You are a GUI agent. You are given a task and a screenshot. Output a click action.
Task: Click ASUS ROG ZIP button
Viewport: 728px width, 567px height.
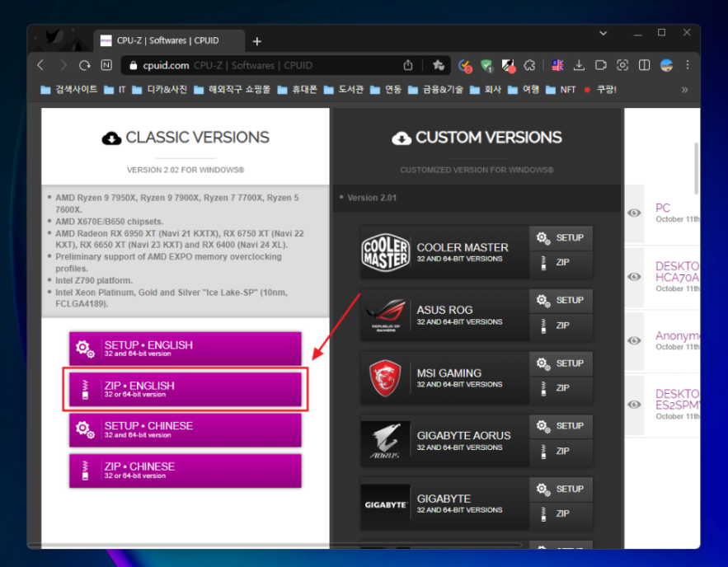[561, 326]
